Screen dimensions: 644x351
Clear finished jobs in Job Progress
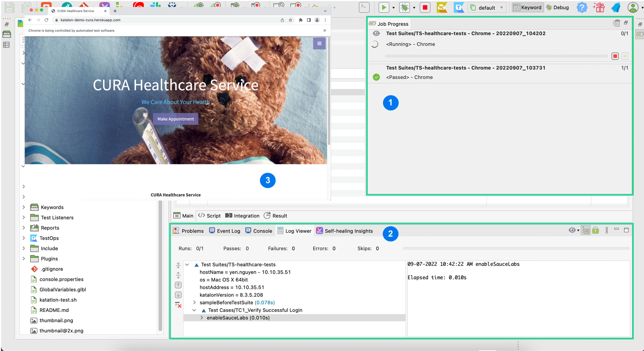pyautogui.click(x=616, y=23)
